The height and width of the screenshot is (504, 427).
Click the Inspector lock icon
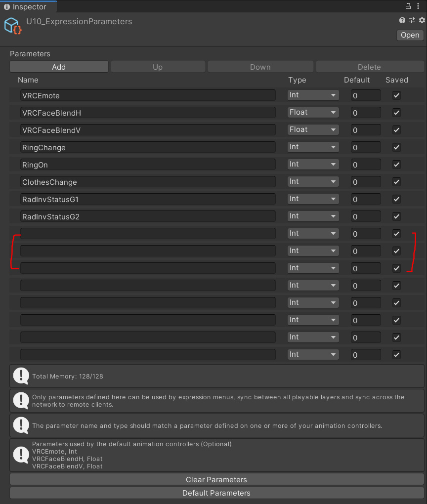coord(408,6)
